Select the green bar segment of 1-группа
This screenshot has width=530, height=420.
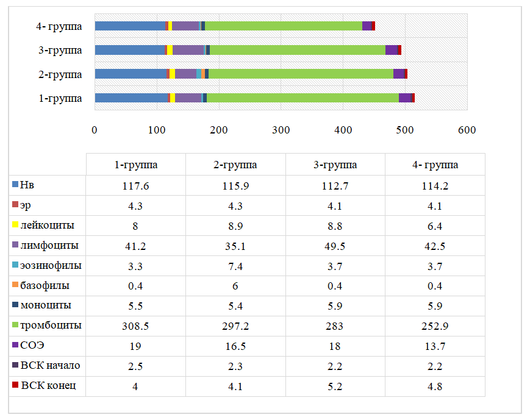point(303,98)
